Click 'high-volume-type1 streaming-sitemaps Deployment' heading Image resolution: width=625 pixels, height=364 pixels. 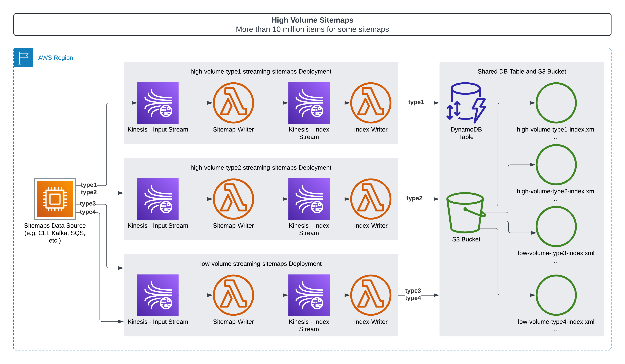[x=261, y=71]
